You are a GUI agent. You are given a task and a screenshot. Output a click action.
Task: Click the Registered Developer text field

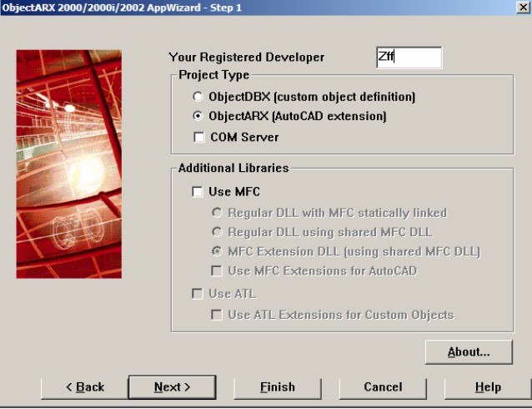(x=409, y=58)
